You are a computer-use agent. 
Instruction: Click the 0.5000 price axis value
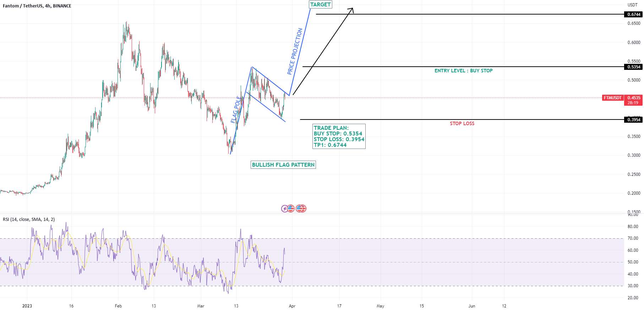pyautogui.click(x=634, y=80)
